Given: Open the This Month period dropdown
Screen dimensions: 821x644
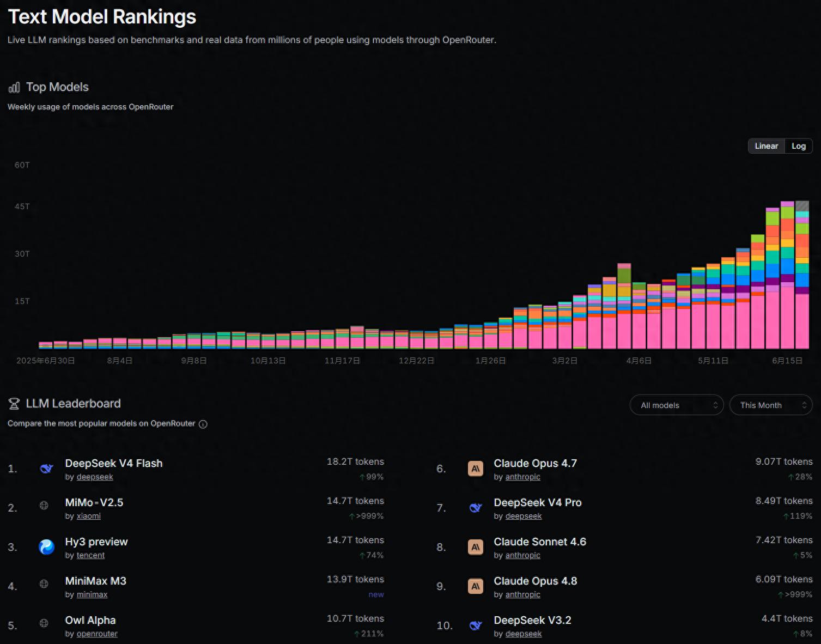Looking at the screenshot, I should click(771, 405).
